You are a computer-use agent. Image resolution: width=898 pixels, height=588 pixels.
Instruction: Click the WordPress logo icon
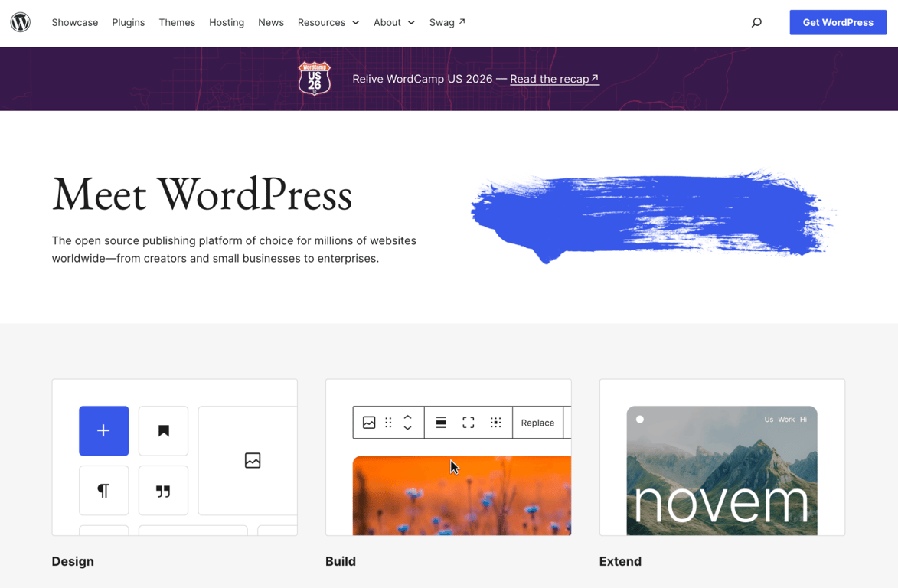point(21,22)
